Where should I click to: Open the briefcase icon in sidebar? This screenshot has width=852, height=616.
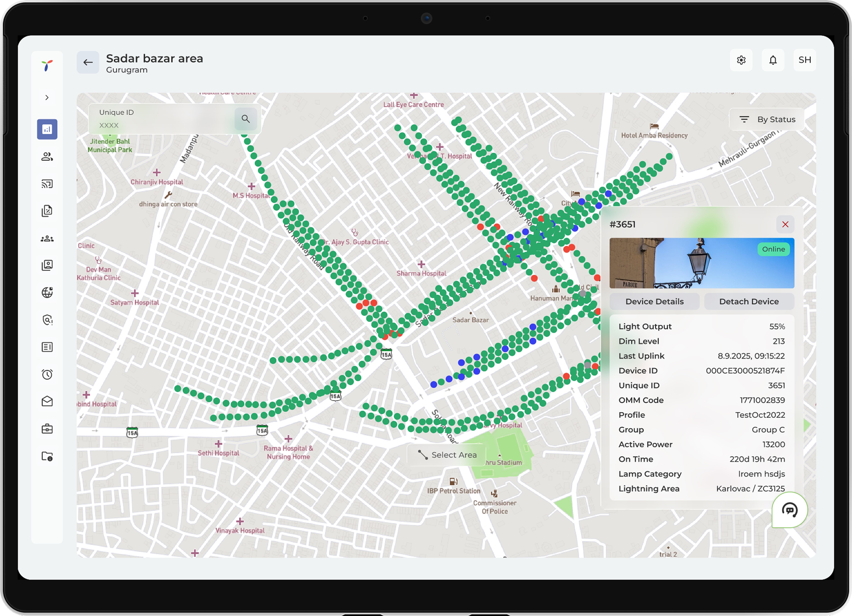point(47,428)
